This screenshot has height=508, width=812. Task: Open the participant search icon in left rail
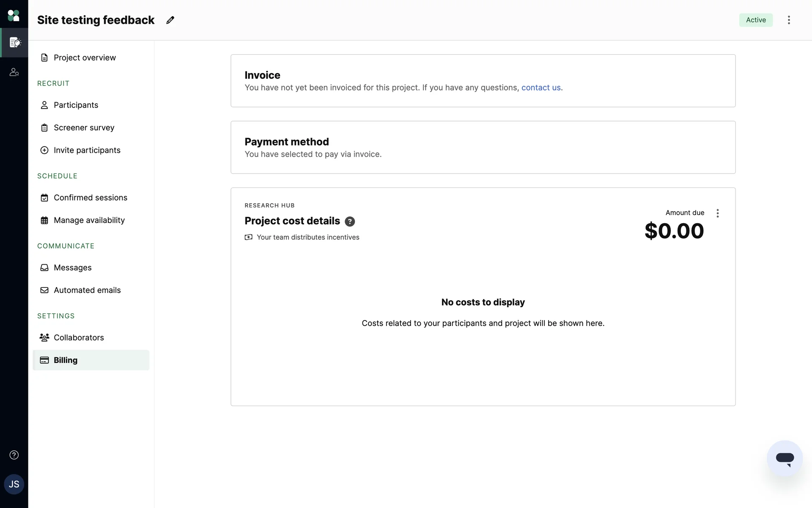click(x=14, y=72)
